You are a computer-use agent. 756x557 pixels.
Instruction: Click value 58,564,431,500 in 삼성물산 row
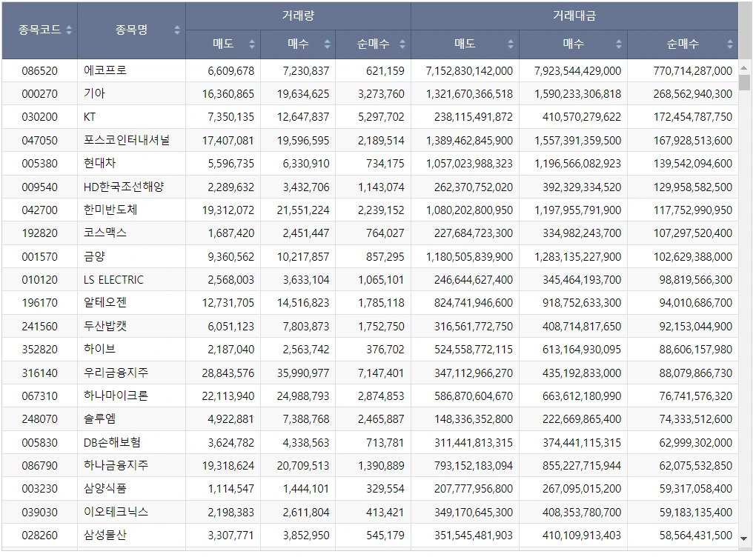tap(696, 536)
